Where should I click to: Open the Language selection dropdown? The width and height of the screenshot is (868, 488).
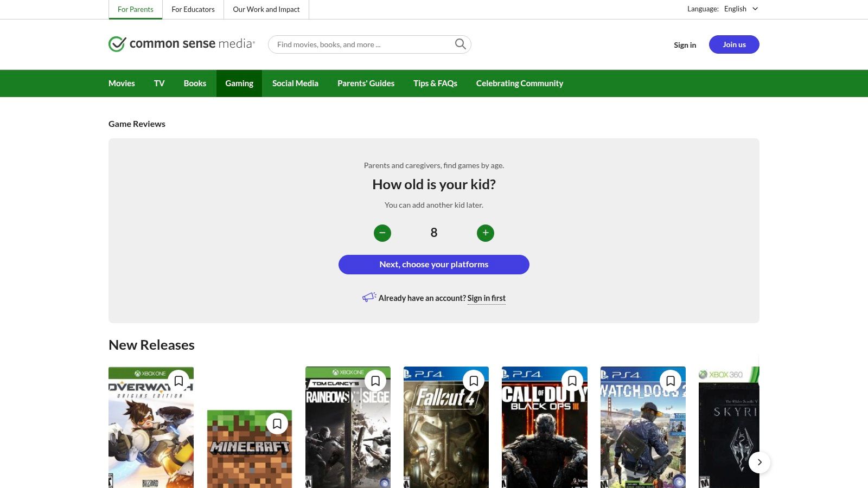741,9
